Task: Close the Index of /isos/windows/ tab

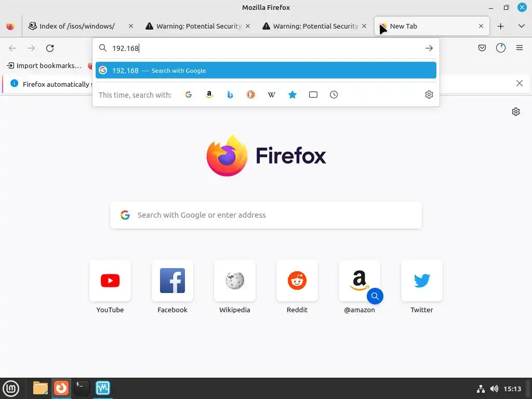Action: [131, 26]
